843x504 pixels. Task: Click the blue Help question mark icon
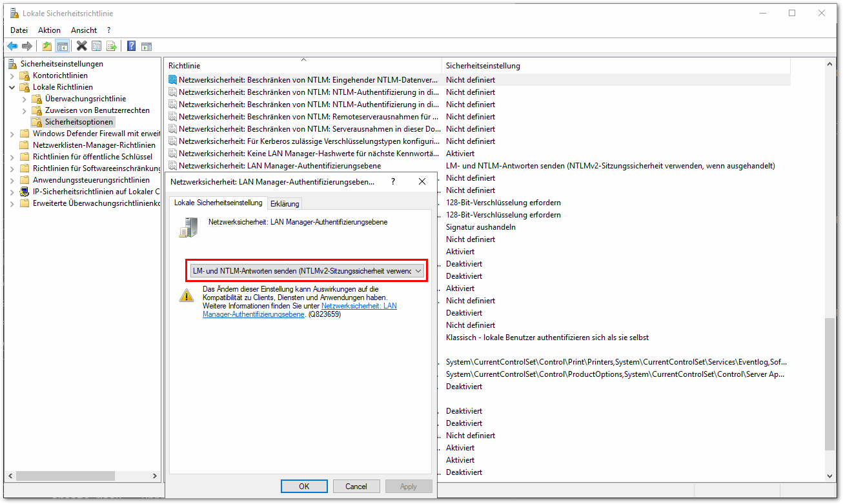click(131, 46)
